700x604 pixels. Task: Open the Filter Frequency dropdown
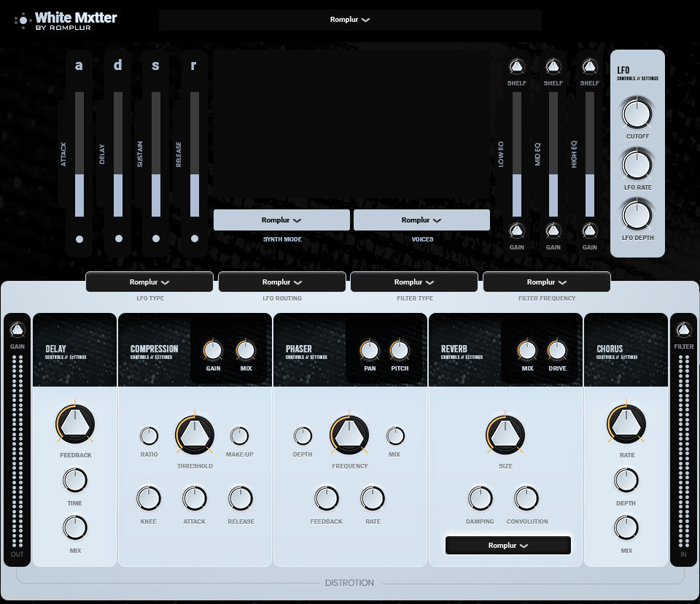pos(546,282)
